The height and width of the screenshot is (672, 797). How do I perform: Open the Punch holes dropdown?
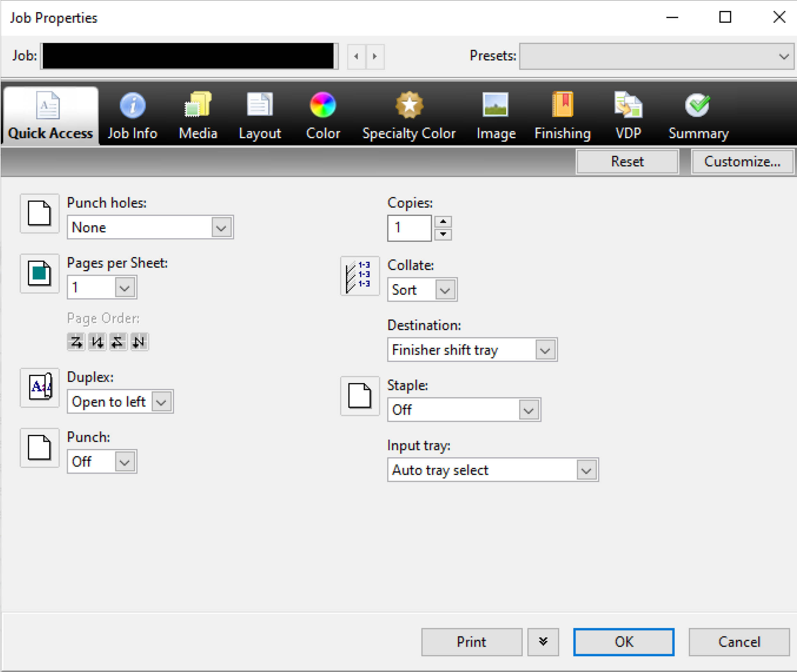click(x=150, y=228)
